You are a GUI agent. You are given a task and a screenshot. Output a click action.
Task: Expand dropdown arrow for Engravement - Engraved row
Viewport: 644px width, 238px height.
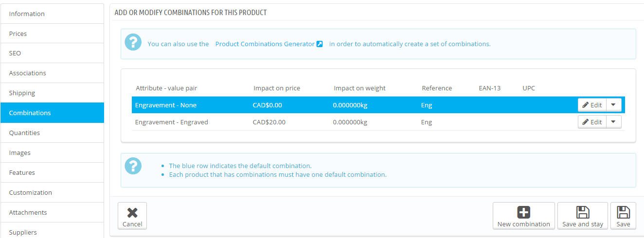[x=613, y=122]
